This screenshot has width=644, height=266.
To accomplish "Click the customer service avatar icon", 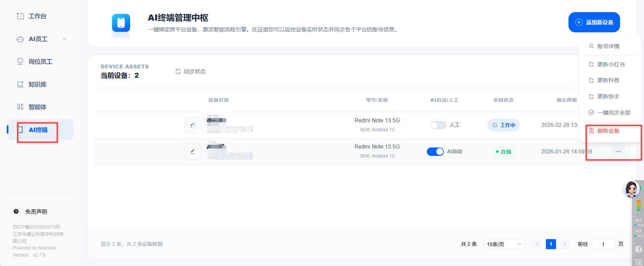I will [x=631, y=189].
